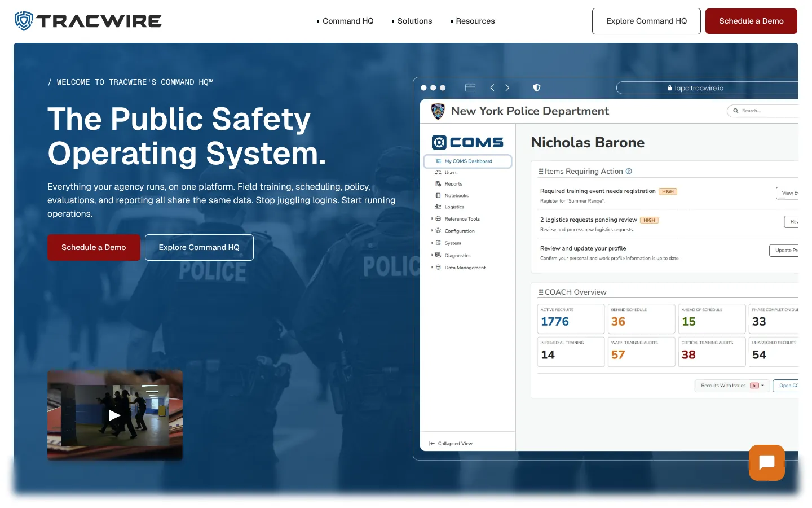812x508 pixels.
Task: Click the hero Schedule a Demo button
Action: tap(94, 247)
